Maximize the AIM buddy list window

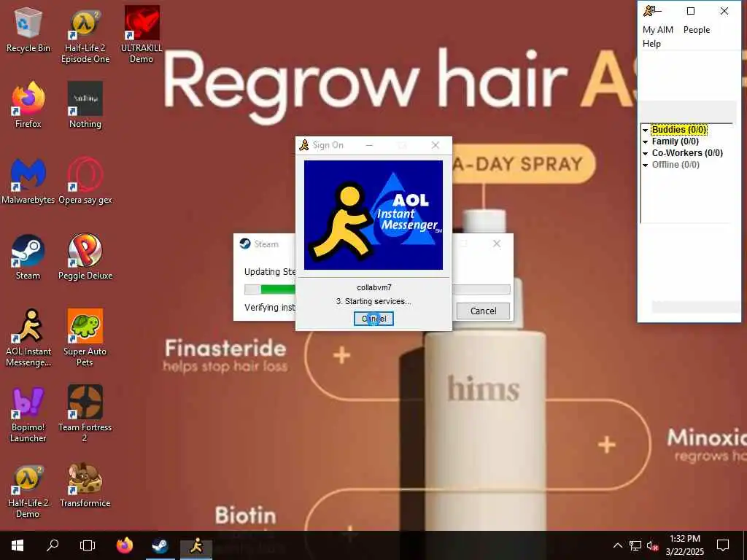click(690, 11)
